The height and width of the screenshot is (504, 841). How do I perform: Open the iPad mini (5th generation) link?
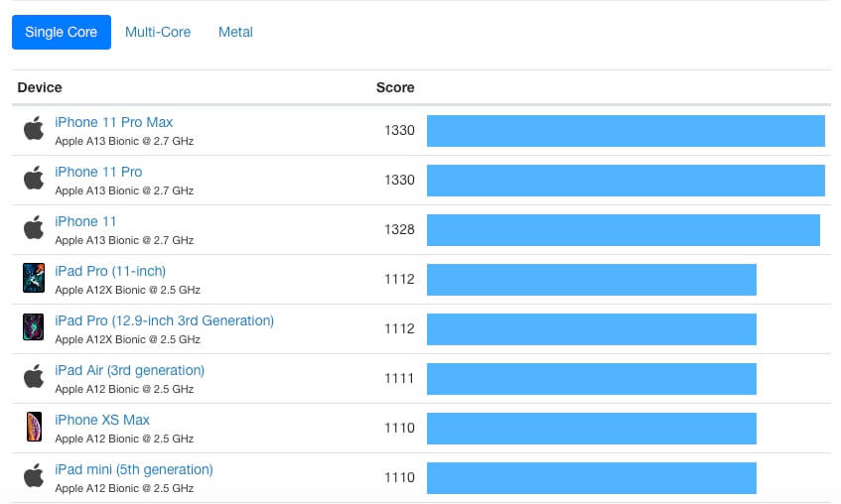point(134,469)
